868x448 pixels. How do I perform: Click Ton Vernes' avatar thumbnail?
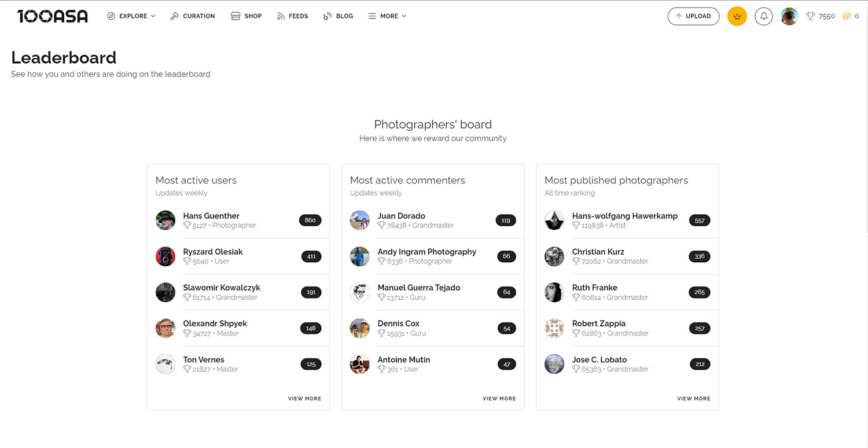165,364
